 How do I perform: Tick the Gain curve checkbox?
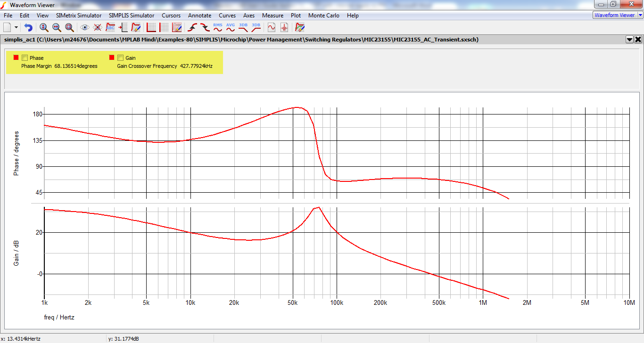pos(120,58)
